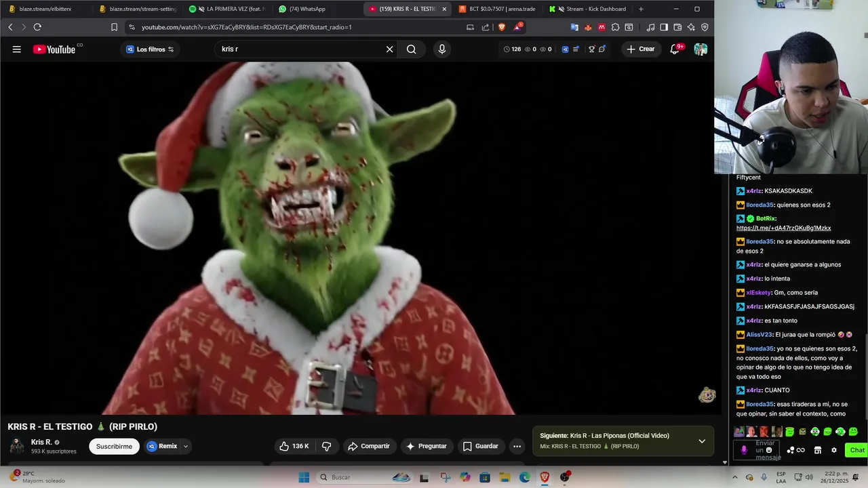Open the three-dot more actions menu

(517, 446)
